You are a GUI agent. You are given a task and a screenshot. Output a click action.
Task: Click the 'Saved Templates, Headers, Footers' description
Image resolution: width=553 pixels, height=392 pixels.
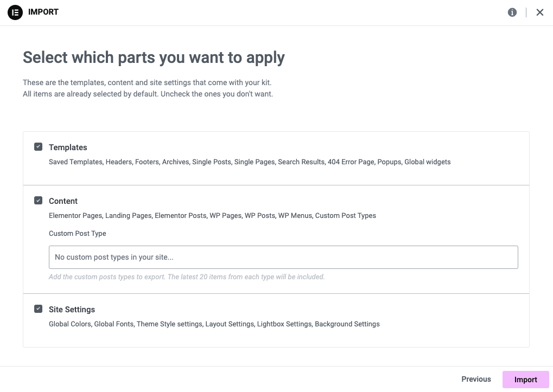(x=250, y=162)
